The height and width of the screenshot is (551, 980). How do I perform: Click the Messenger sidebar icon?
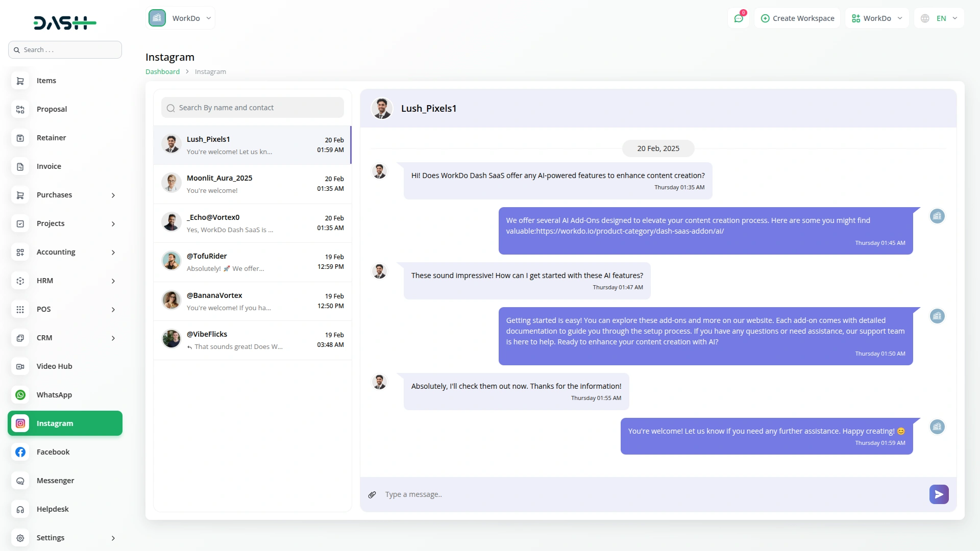(x=20, y=481)
